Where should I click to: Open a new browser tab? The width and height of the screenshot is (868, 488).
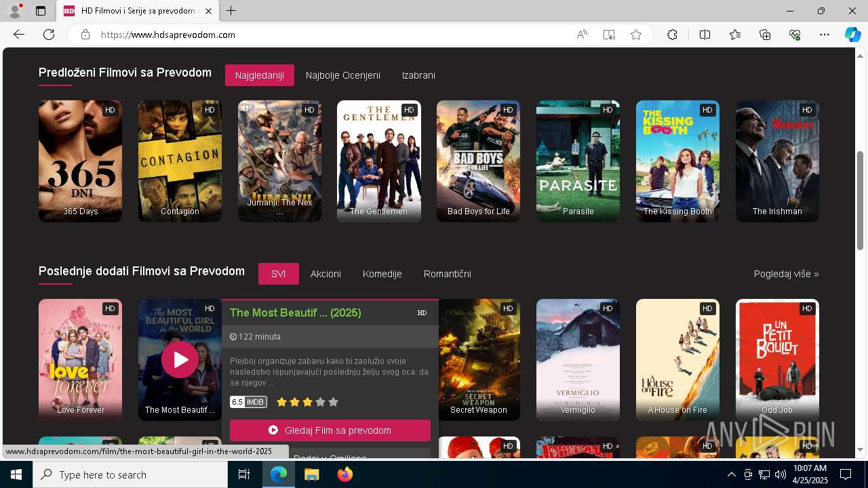(231, 11)
